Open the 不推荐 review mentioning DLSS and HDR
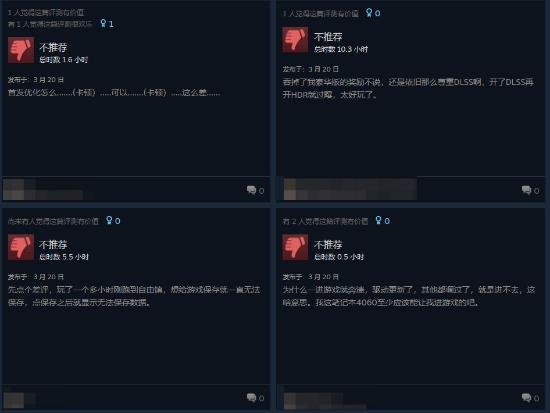550x413 pixels. (x=408, y=88)
